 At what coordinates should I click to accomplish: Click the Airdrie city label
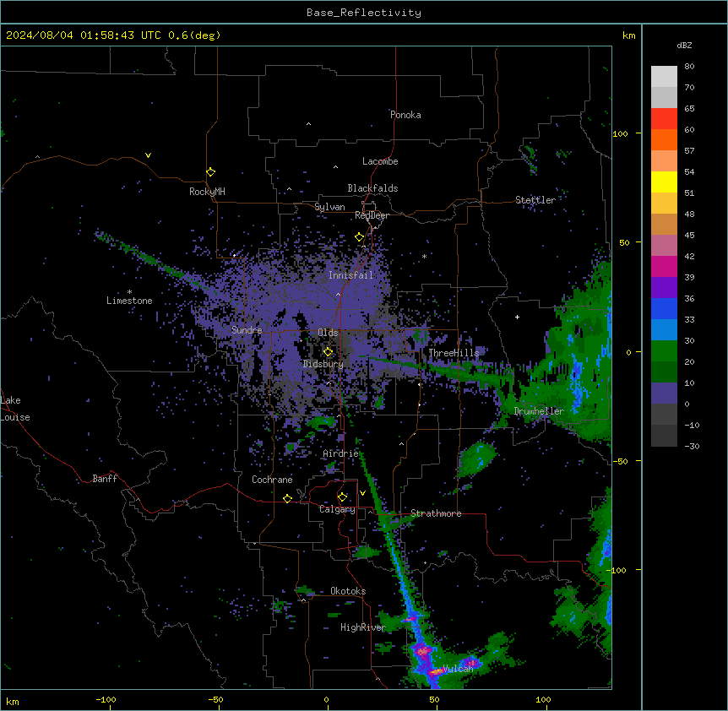click(341, 453)
